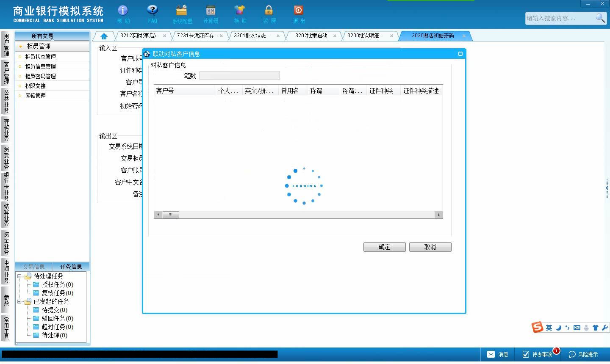Select 超时任务(0) in the task tree

[57, 327]
